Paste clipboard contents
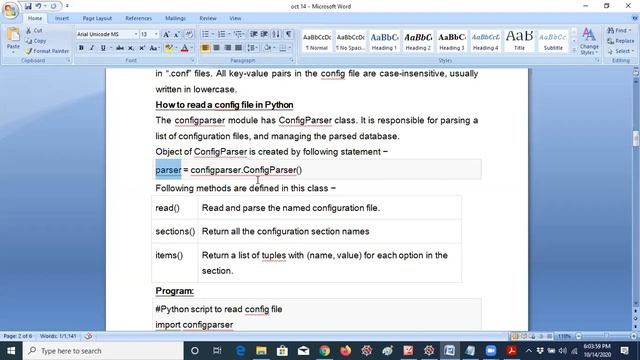The width and height of the screenshot is (640, 360). pyautogui.click(x=13, y=40)
